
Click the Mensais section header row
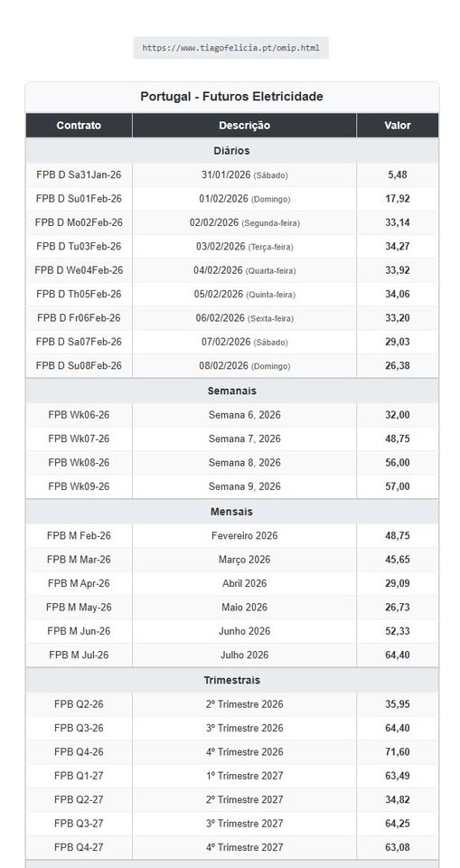232,512
